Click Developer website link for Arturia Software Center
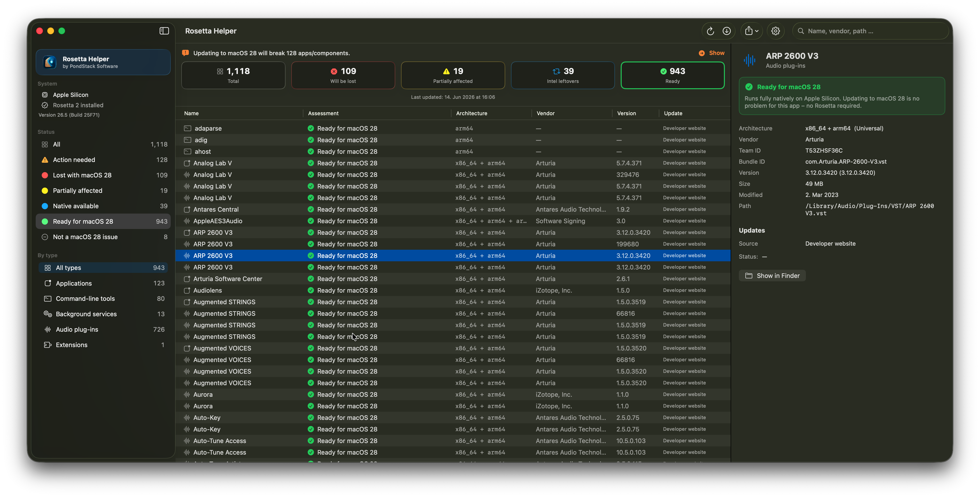This screenshot has height=498, width=980. (684, 279)
